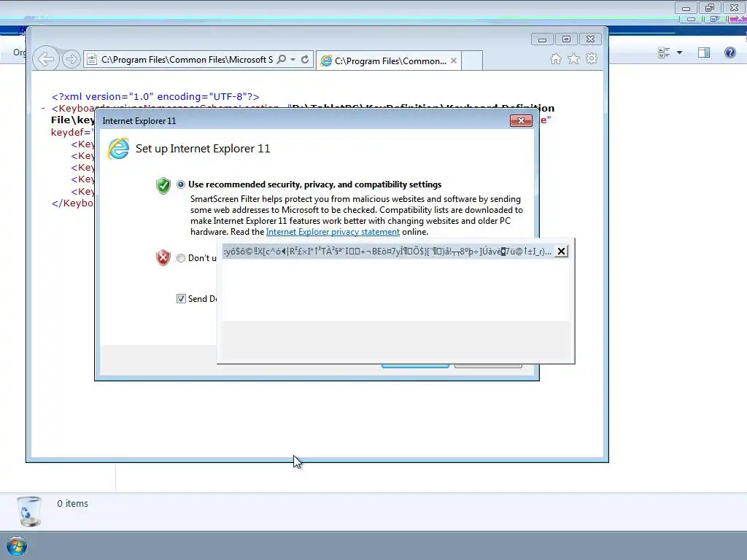Select the C:\Program Files\Common... tab
The image size is (747, 560).
pos(389,61)
